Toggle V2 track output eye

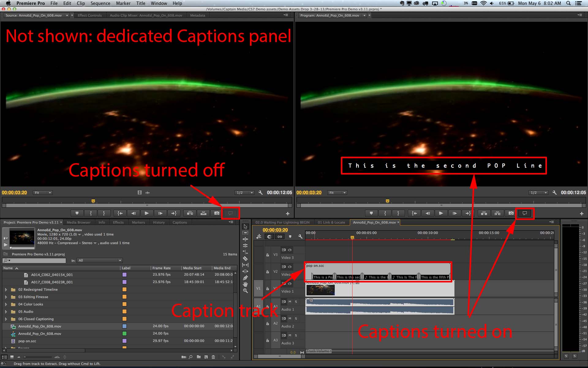(290, 267)
